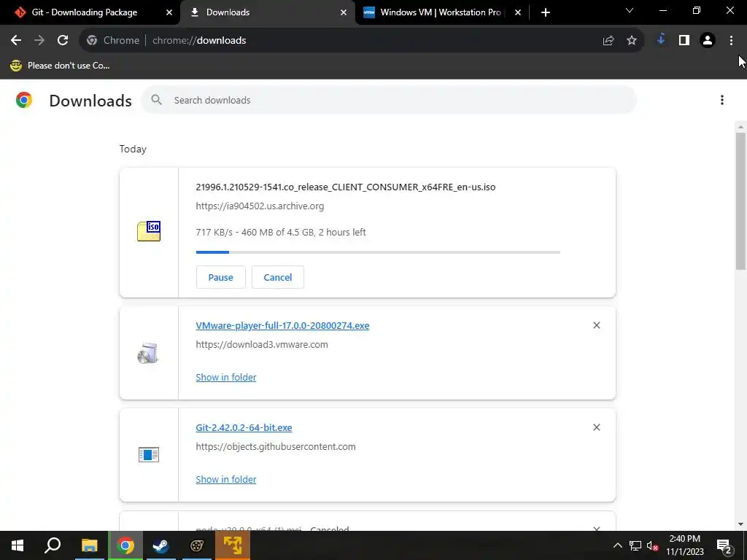Open the 'Please don't use Co...' bookmark

[x=60, y=66]
